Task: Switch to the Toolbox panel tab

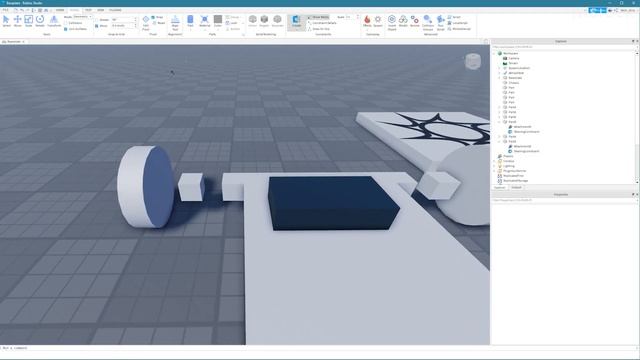Action: (516, 187)
